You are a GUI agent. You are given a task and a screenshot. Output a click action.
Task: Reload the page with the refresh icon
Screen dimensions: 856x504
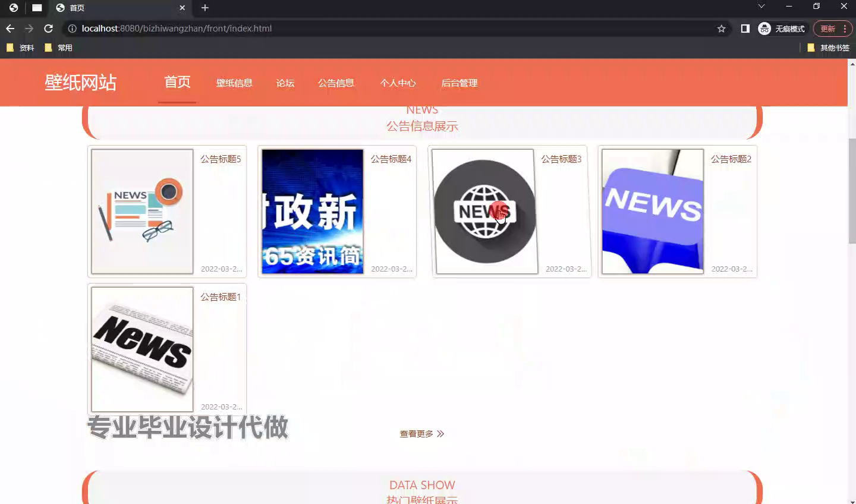coord(49,29)
